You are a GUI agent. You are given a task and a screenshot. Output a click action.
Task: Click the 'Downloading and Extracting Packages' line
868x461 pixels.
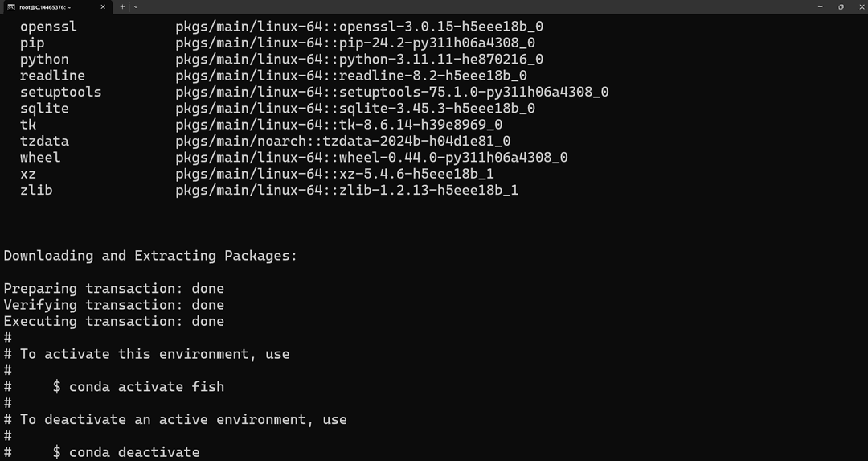tap(150, 256)
